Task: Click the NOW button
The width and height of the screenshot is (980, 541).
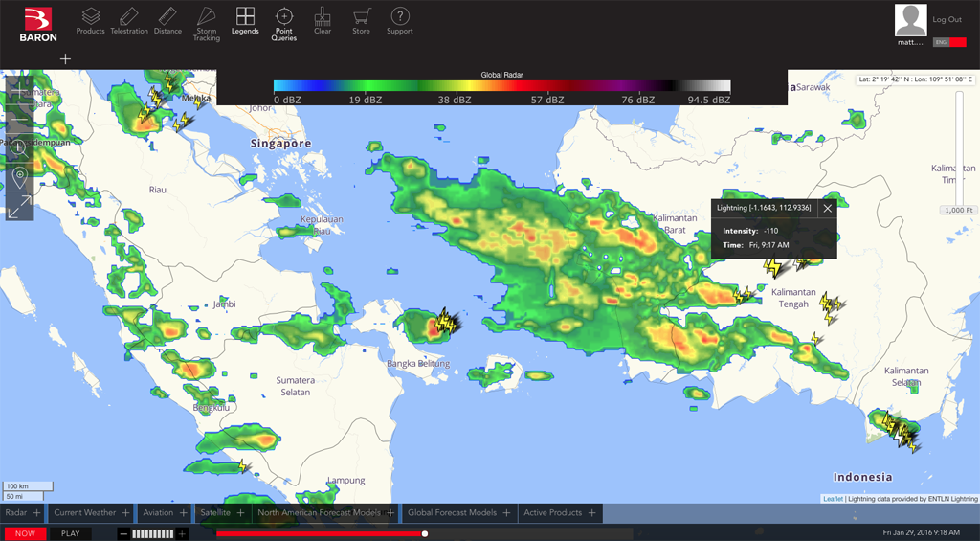Action: click(x=25, y=533)
